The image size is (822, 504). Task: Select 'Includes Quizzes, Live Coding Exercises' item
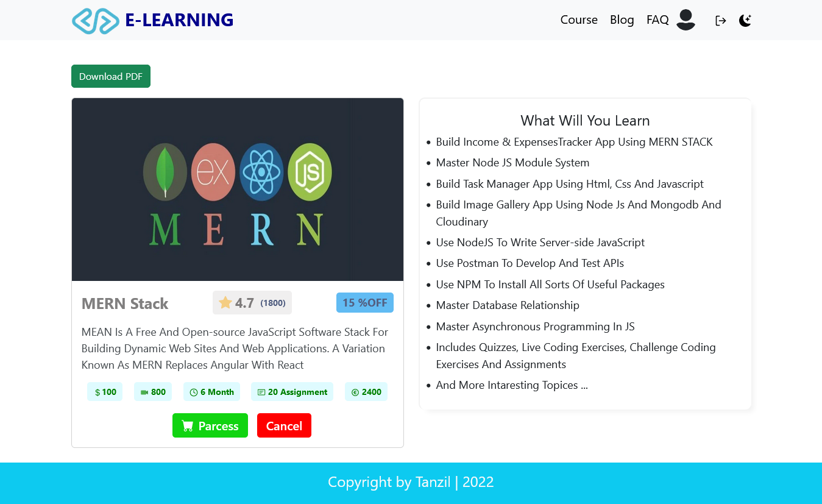pos(576,356)
